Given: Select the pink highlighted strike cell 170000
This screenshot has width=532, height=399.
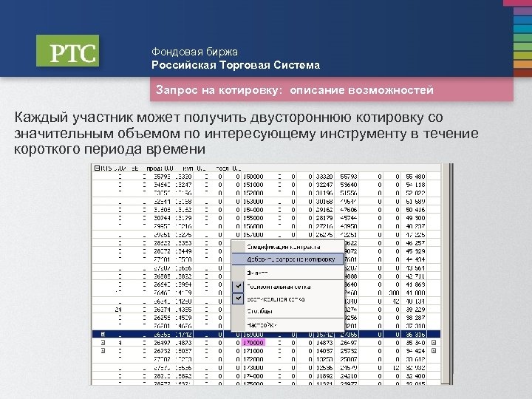Looking at the screenshot, I should click(x=253, y=343).
